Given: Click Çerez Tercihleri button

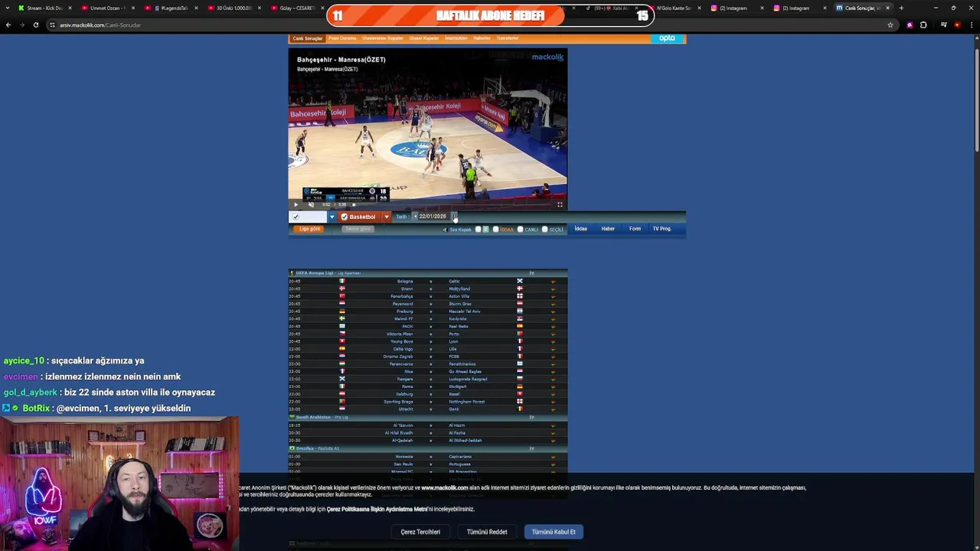Looking at the screenshot, I should tap(420, 532).
